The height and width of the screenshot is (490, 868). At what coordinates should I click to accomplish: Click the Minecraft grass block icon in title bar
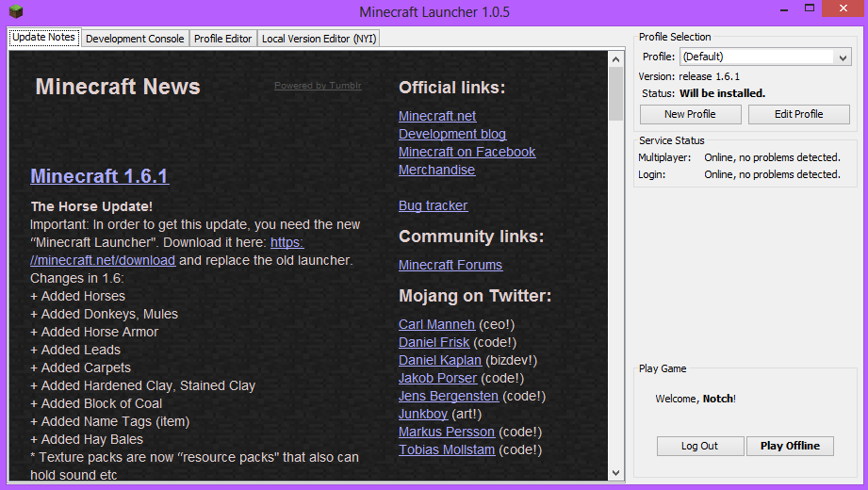tap(16, 11)
